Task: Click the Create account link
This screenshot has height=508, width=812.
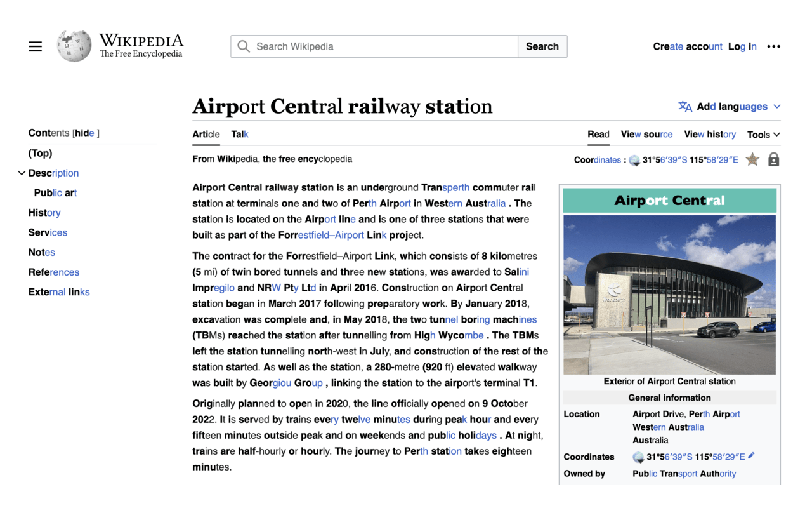Action: click(x=688, y=46)
